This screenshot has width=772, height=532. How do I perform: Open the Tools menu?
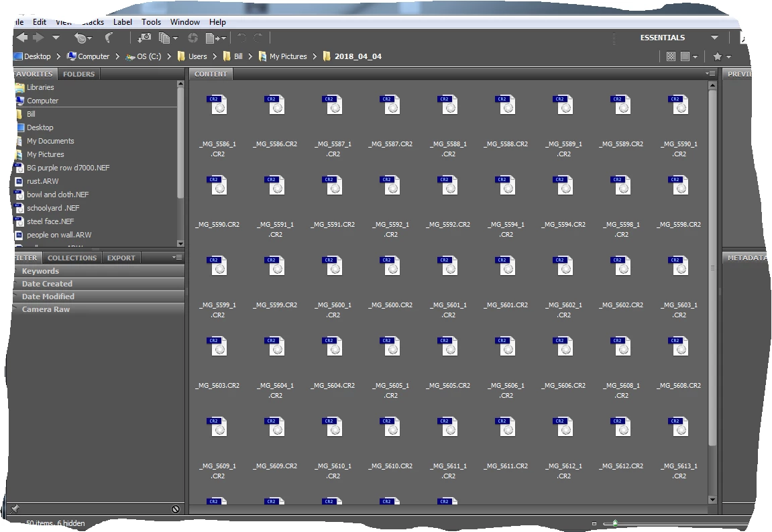(x=151, y=22)
